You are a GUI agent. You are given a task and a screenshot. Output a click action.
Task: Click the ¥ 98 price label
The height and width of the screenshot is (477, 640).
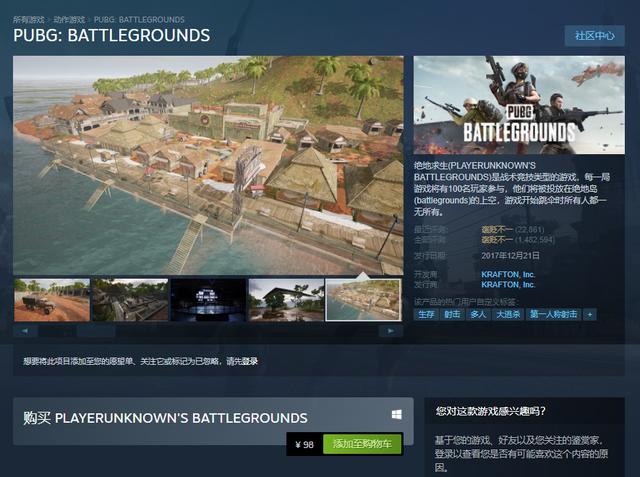coord(304,444)
